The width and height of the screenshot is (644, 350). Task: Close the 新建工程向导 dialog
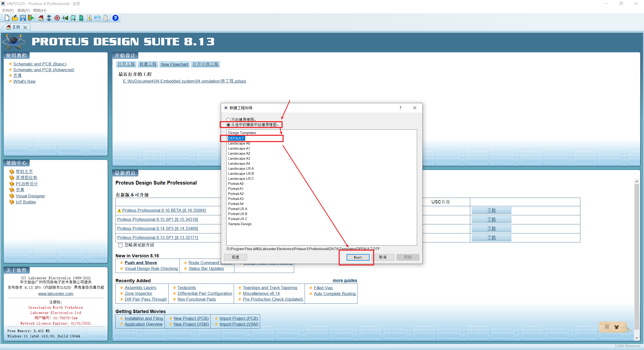(415, 108)
